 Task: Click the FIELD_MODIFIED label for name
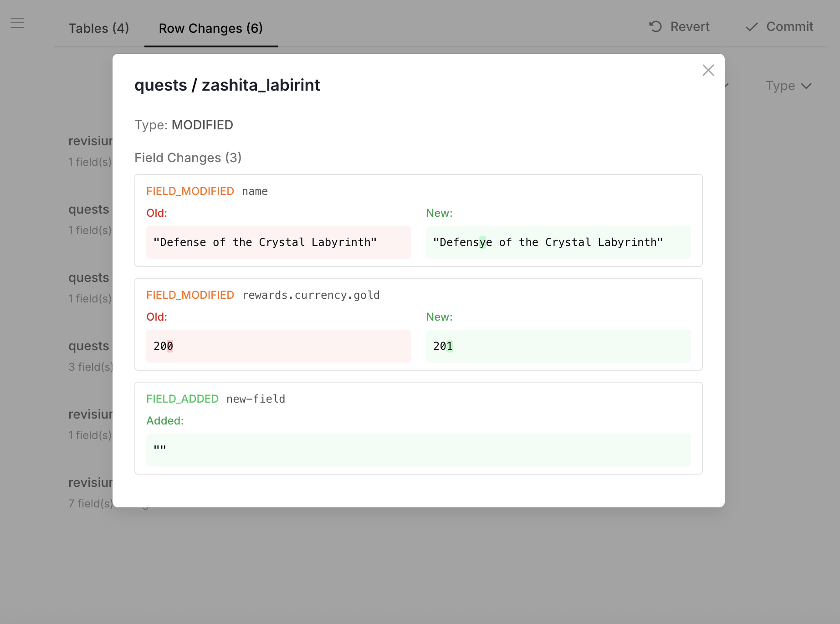(x=190, y=191)
